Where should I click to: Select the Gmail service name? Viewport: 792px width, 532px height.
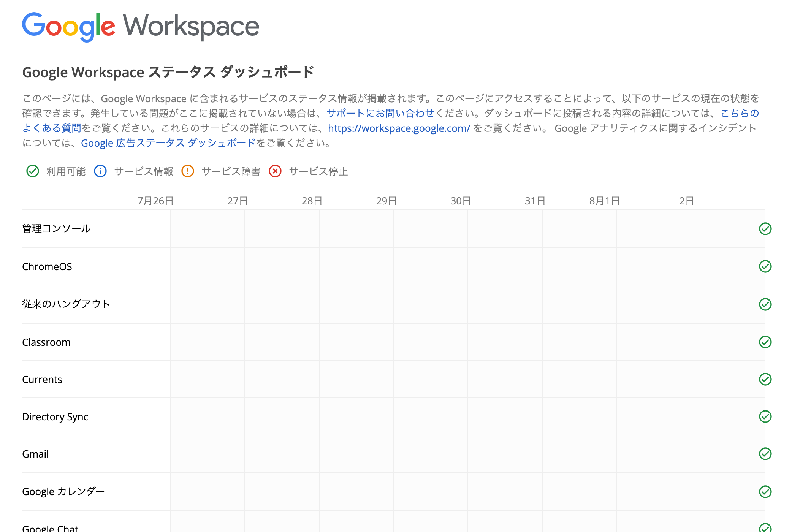[35, 454]
